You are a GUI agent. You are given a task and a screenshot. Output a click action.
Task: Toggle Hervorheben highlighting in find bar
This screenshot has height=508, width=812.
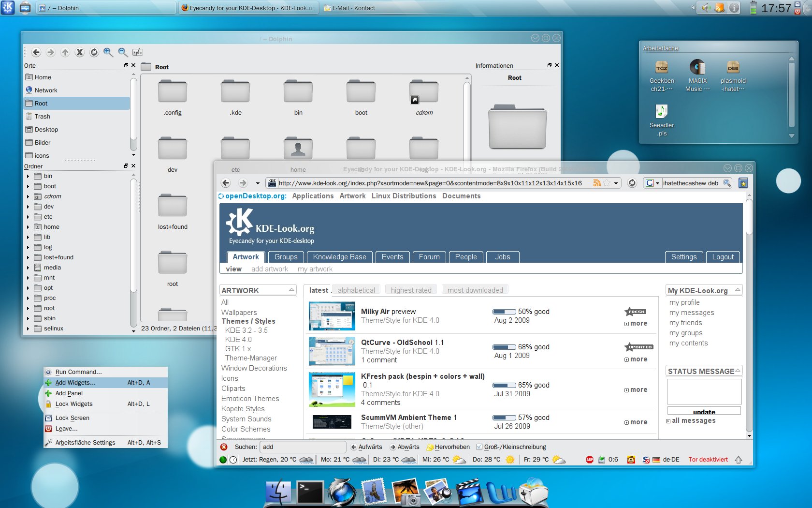point(448,447)
